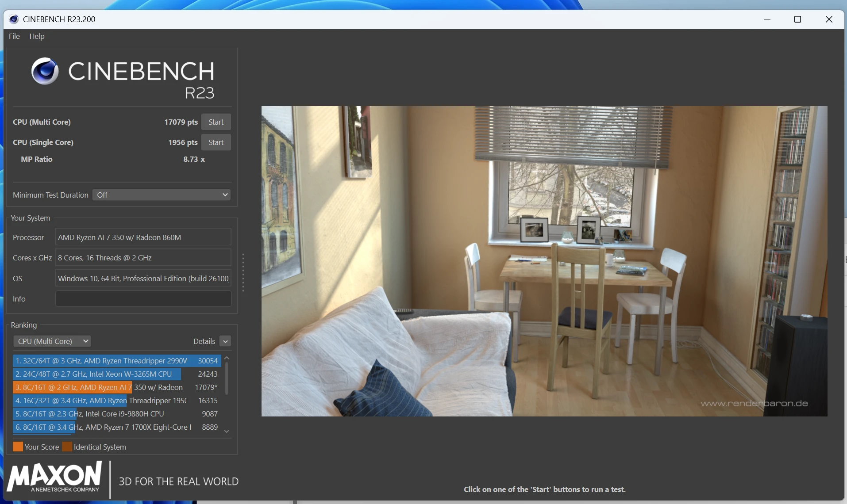Start the CPU Multi Core test
This screenshot has height=504, width=847.
[x=216, y=122]
